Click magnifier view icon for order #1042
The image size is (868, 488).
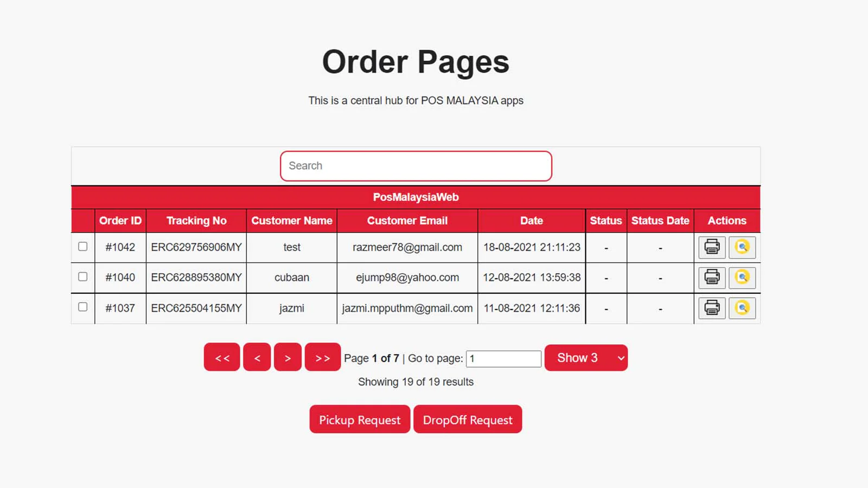click(x=742, y=247)
